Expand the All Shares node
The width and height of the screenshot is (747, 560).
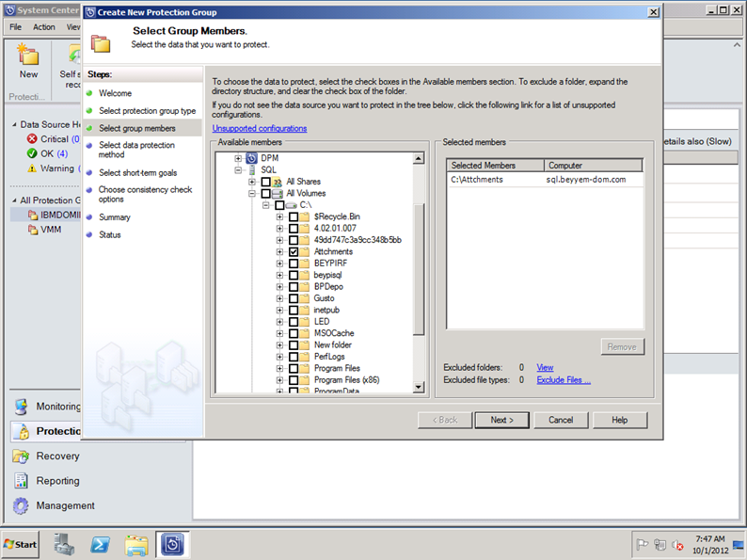(252, 182)
